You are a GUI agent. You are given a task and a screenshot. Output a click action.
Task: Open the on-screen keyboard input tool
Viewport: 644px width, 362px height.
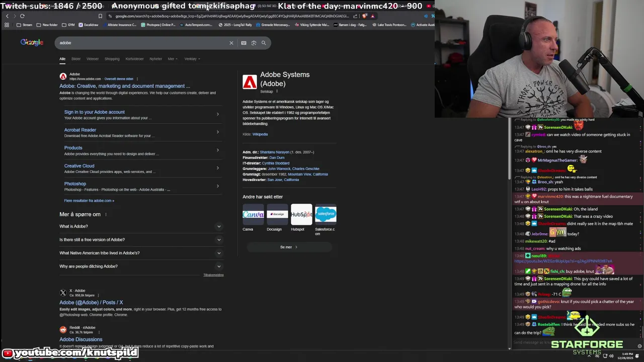(244, 43)
